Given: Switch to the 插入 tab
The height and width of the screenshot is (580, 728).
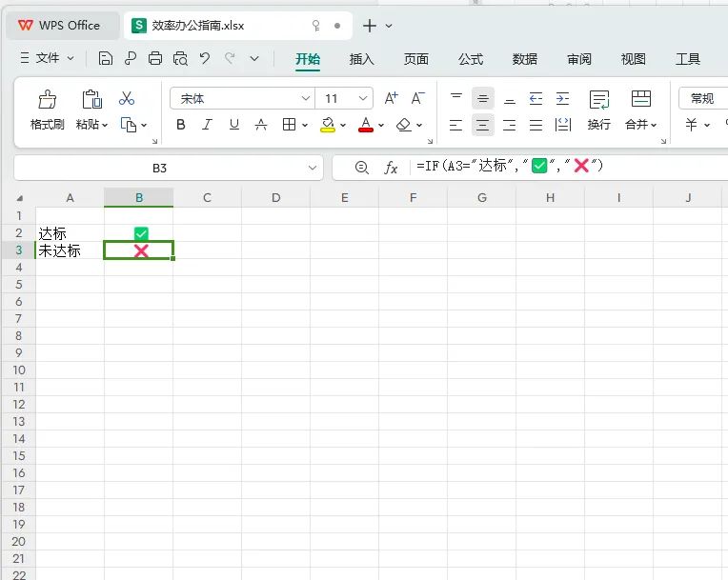Looking at the screenshot, I should (362, 59).
